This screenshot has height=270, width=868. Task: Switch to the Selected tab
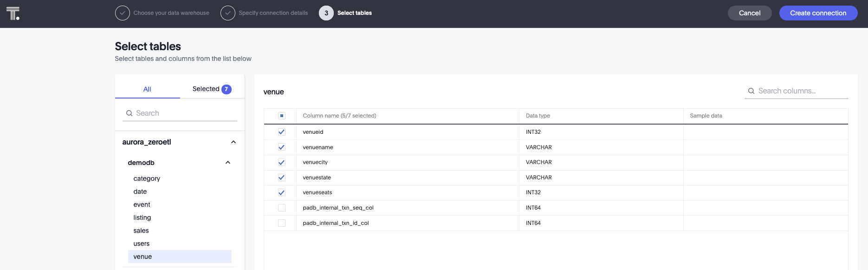tap(212, 89)
